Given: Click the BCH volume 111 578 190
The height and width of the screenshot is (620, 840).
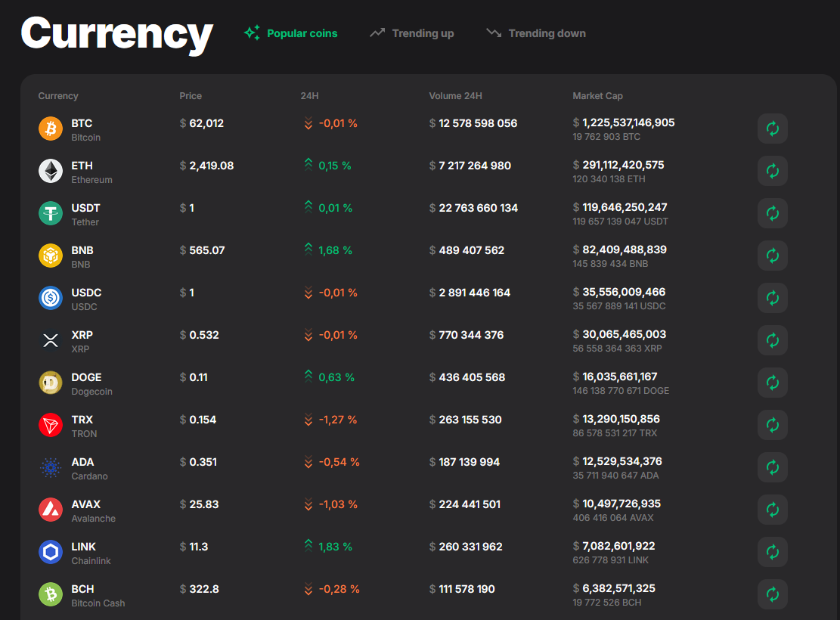Looking at the screenshot, I should [462, 589].
